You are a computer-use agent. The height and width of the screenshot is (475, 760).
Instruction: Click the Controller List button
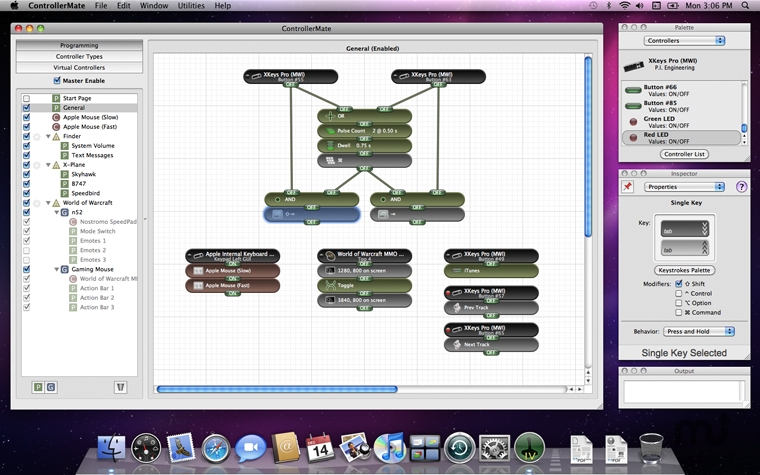[684, 154]
